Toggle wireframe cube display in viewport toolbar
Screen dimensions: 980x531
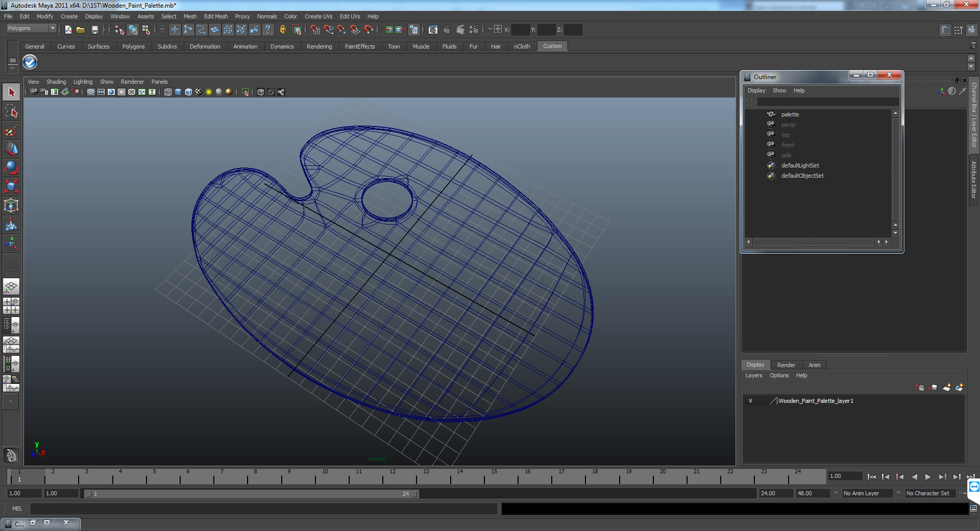[x=168, y=92]
